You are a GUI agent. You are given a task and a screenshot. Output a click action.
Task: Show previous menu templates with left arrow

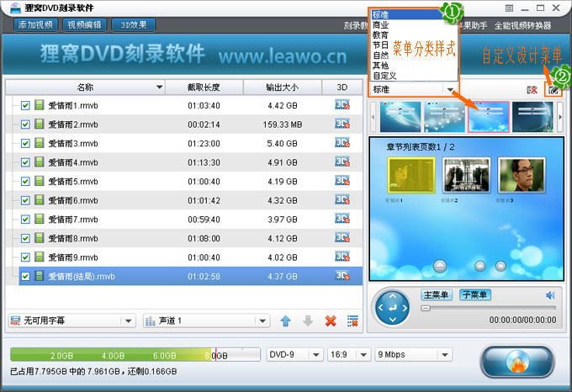[x=373, y=117]
